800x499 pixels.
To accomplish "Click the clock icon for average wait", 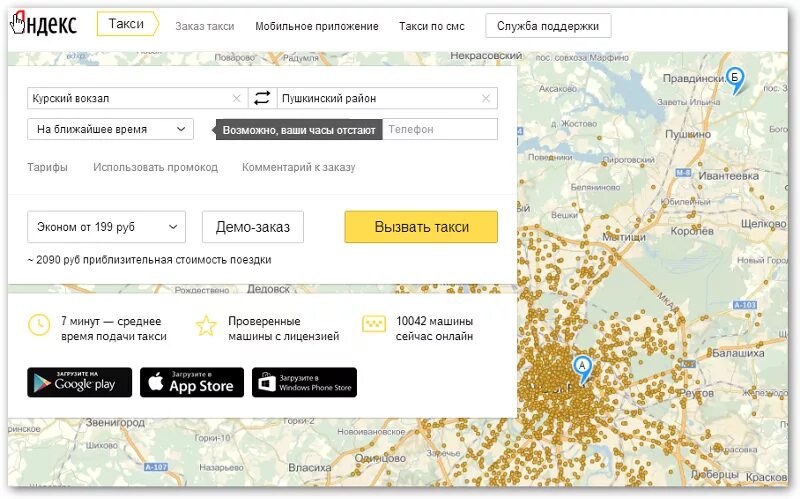I will click(39, 325).
